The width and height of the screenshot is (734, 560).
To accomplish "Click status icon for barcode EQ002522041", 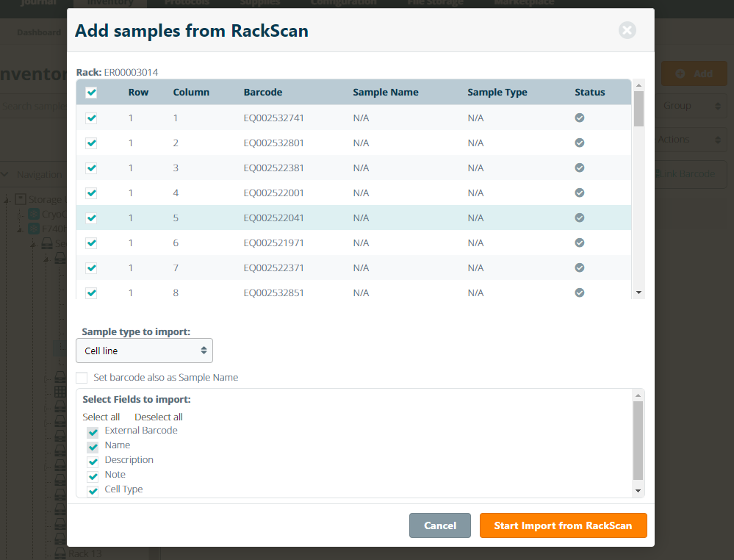I will pyautogui.click(x=580, y=218).
